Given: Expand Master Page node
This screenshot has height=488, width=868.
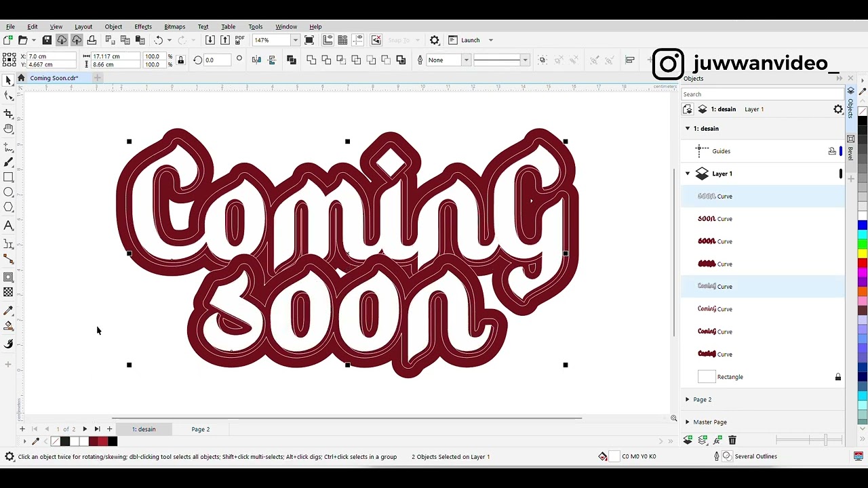Looking at the screenshot, I should 688,422.
